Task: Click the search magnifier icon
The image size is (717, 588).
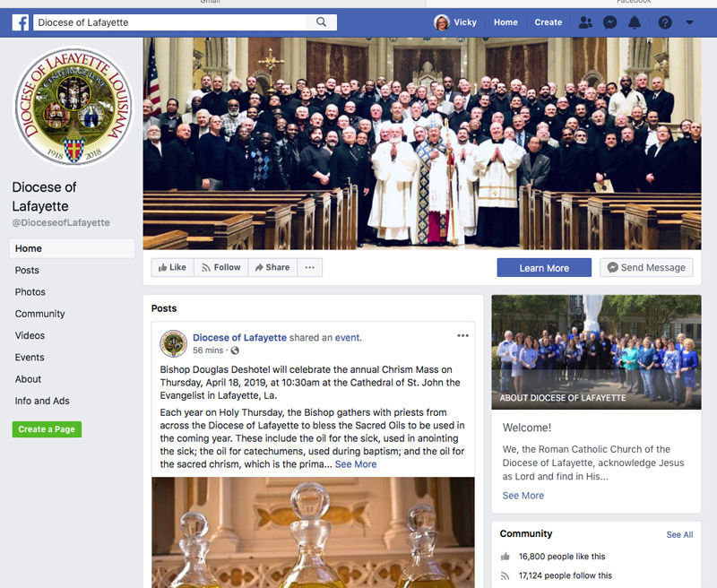Action: (x=322, y=22)
